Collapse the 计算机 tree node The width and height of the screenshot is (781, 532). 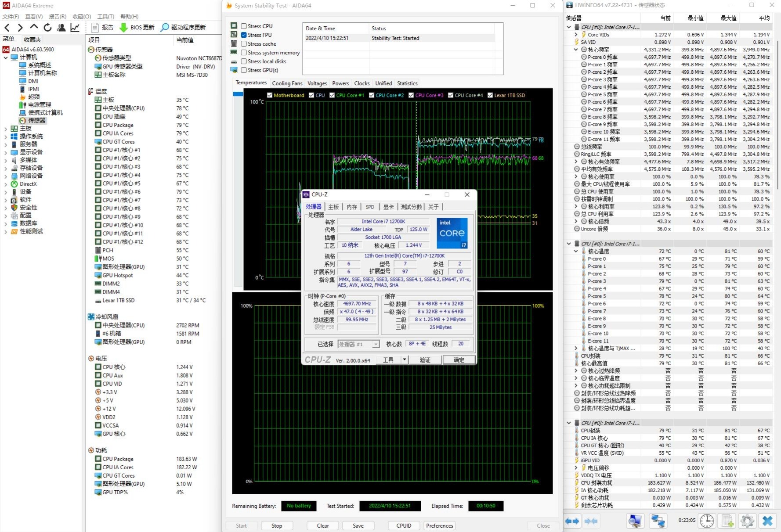pyautogui.click(x=6, y=58)
